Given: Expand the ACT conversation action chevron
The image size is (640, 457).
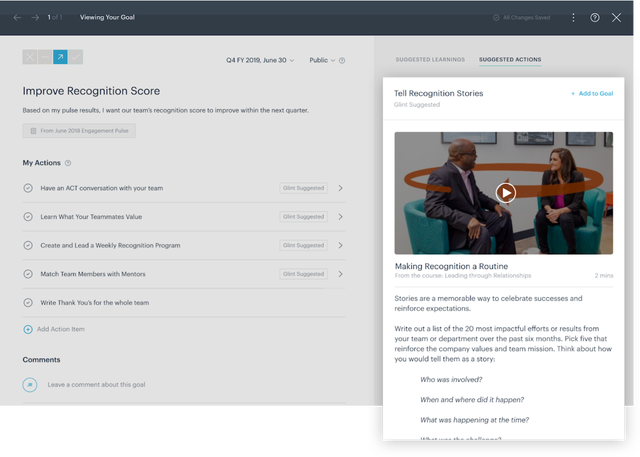Looking at the screenshot, I should pyautogui.click(x=340, y=188).
